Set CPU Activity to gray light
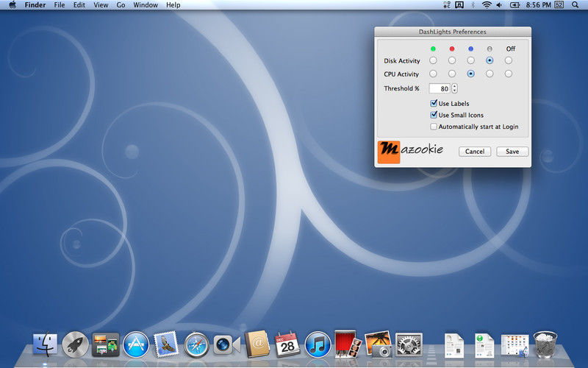The height and width of the screenshot is (368, 588). point(490,74)
